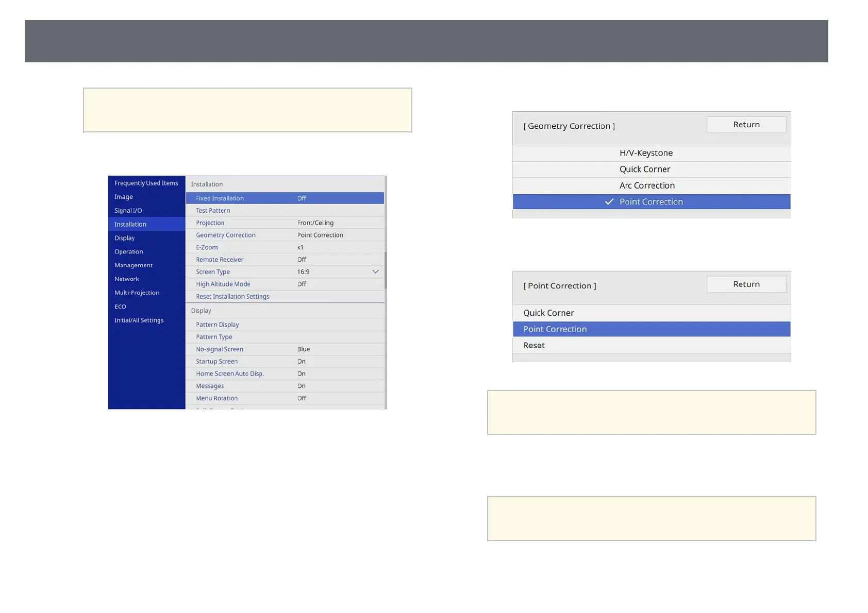Open the Multi-Projection menu
868x613 pixels.
pos(137,293)
